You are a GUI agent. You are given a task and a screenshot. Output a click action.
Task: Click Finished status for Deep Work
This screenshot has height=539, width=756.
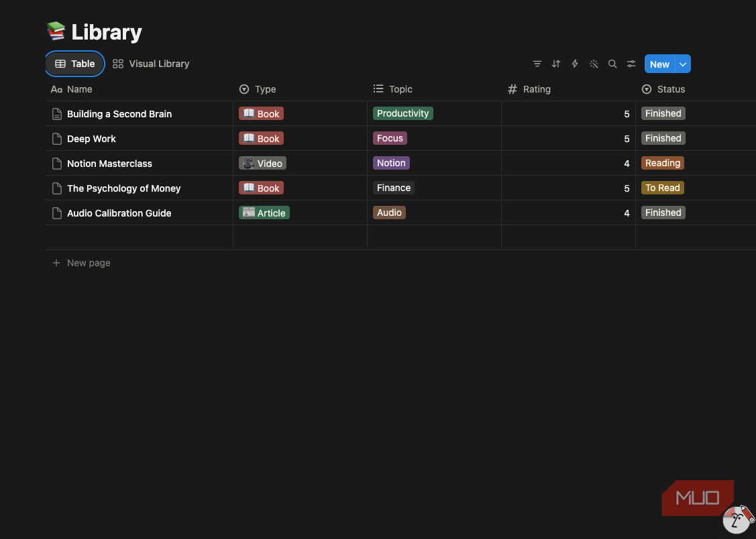tap(663, 138)
